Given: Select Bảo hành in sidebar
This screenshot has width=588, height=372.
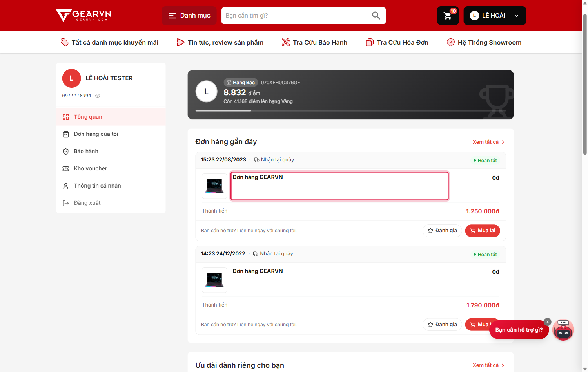Looking at the screenshot, I should pos(111,151).
